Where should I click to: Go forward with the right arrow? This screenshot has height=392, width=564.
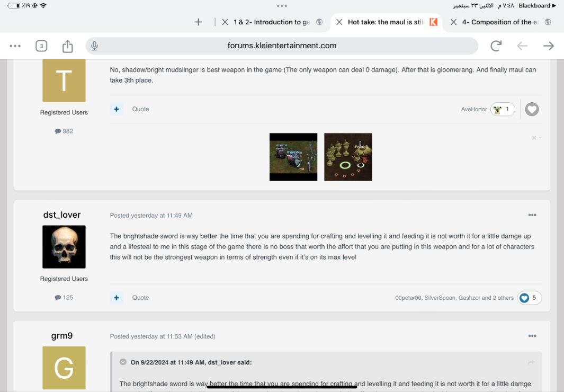coord(549,46)
